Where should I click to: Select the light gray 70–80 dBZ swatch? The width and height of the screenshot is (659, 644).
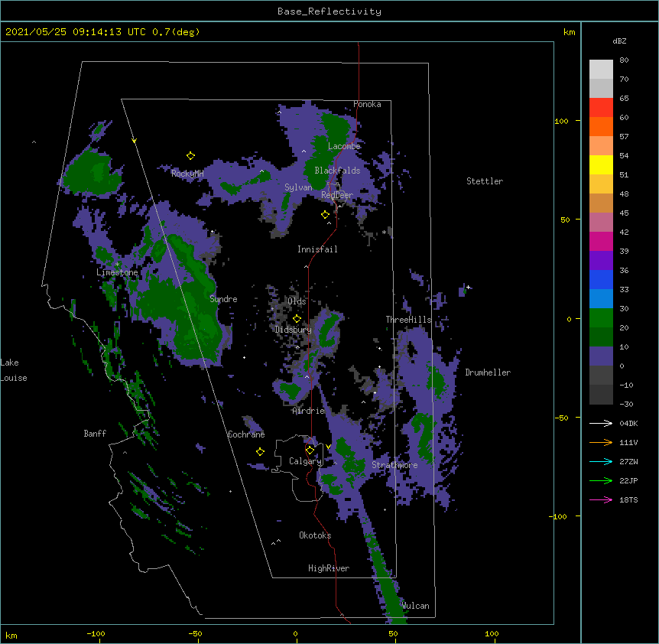click(x=601, y=70)
